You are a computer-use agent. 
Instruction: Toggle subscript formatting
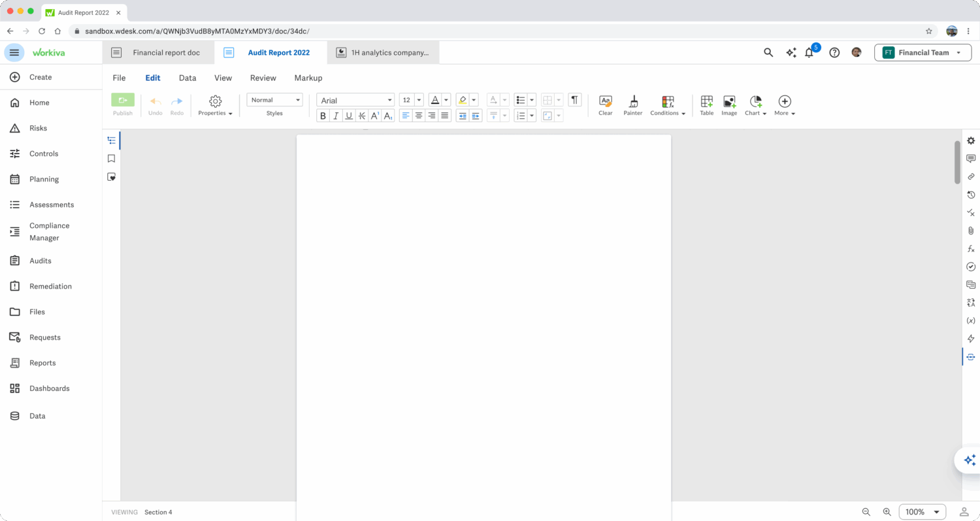click(388, 116)
